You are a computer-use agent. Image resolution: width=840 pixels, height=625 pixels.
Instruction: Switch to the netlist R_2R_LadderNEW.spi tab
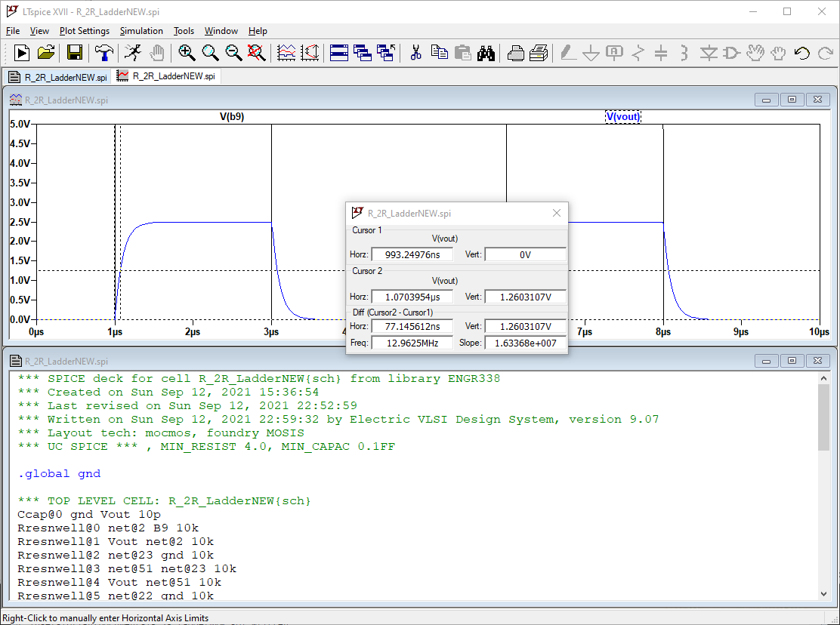(58, 77)
